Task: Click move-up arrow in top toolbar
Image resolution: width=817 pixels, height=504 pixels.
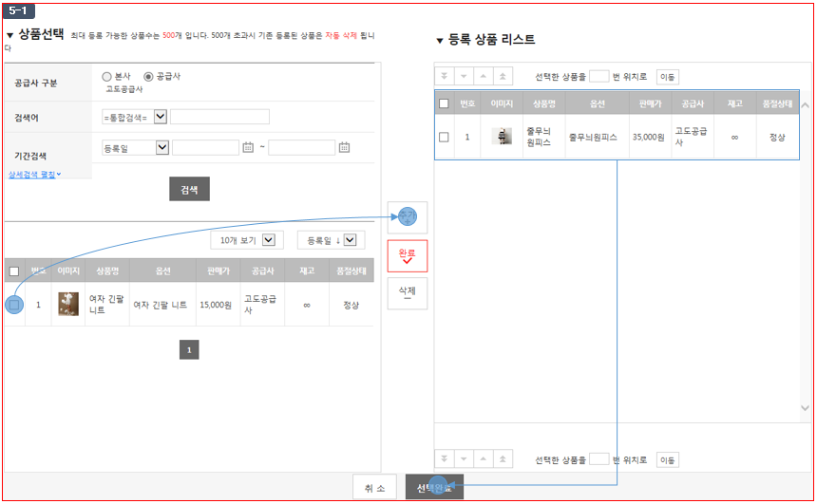Action: pos(483,77)
